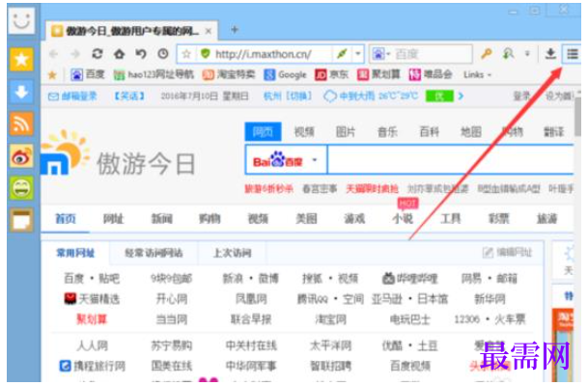Expand the Links bookmarks folder
The width and height of the screenshot is (588, 386).
(x=477, y=75)
